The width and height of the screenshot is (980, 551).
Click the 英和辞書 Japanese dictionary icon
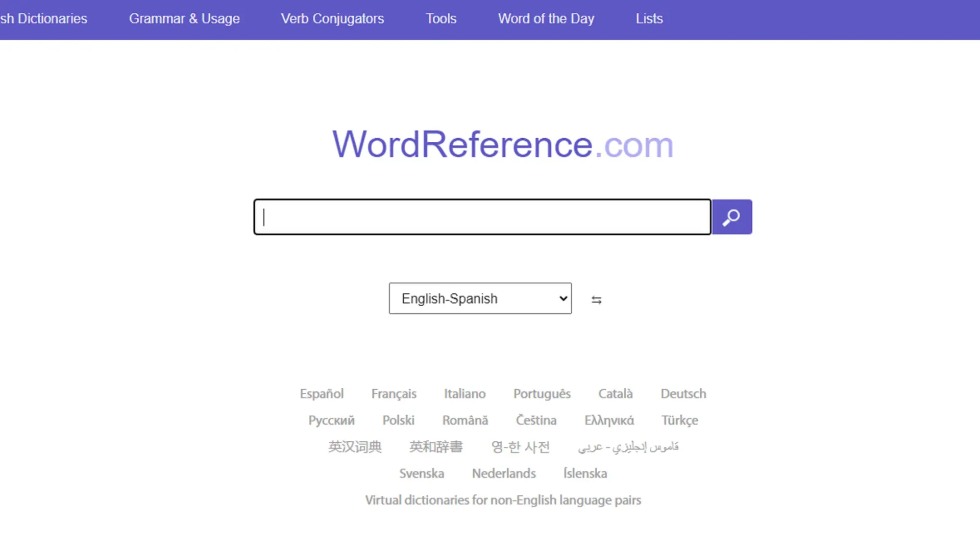435,446
